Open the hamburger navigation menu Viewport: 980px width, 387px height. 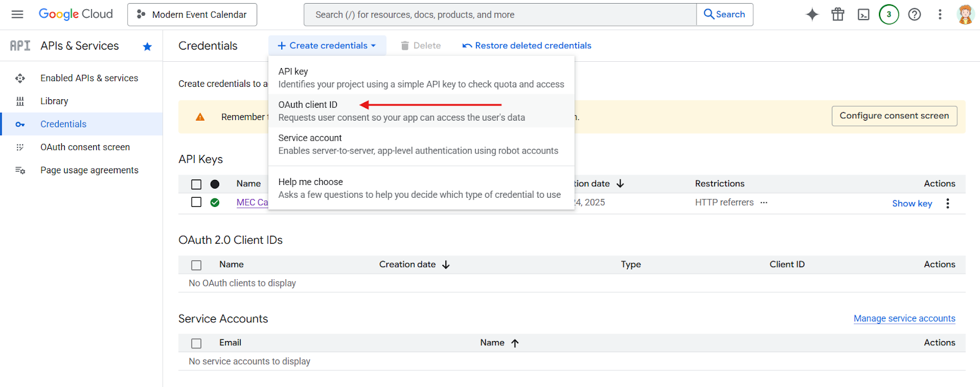pos(17,14)
